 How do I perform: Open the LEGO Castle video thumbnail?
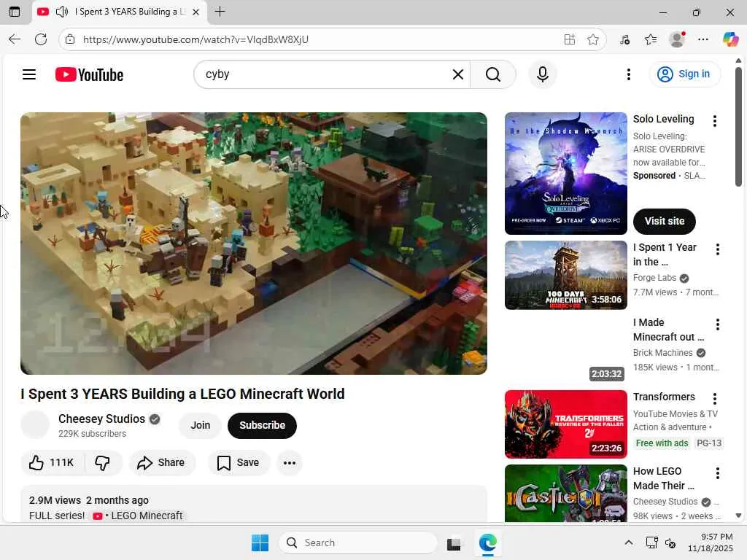566,494
